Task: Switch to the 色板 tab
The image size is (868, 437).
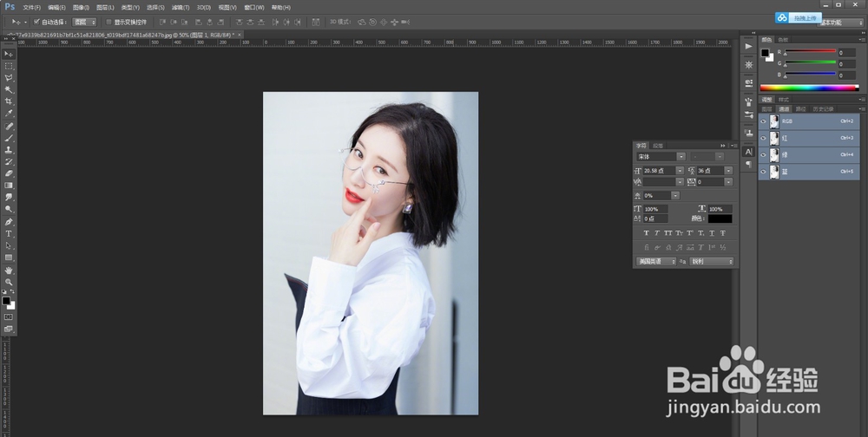Action: [x=783, y=40]
